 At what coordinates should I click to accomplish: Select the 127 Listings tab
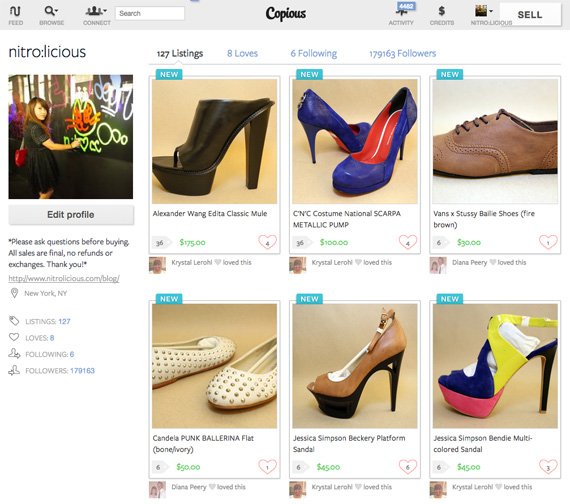pyautogui.click(x=180, y=53)
